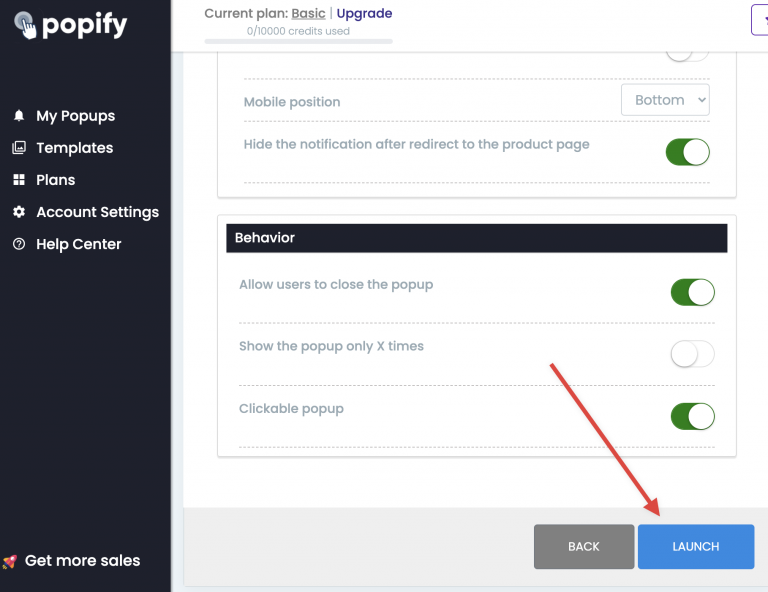Image resolution: width=768 pixels, height=592 pixels.
Task: Disable hide notification after redirect toggle
Action: 687,152
